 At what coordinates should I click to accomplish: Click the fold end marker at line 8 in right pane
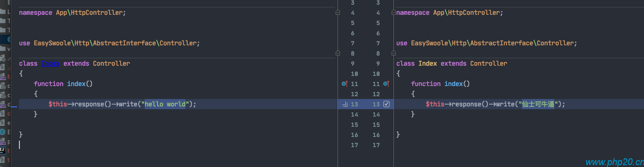(x=393, y=54)
